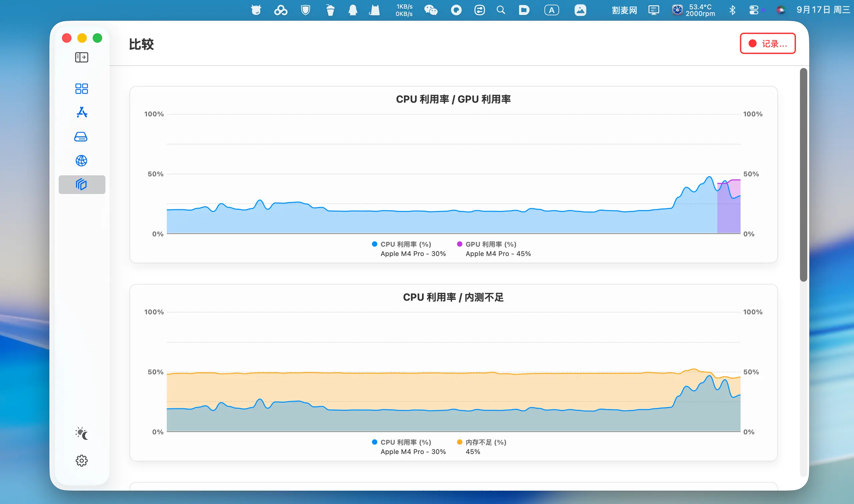Toggle GPU 利用率 legend in first chart
The width and height of the screenshot is (854, 504).
click(490, 244)
